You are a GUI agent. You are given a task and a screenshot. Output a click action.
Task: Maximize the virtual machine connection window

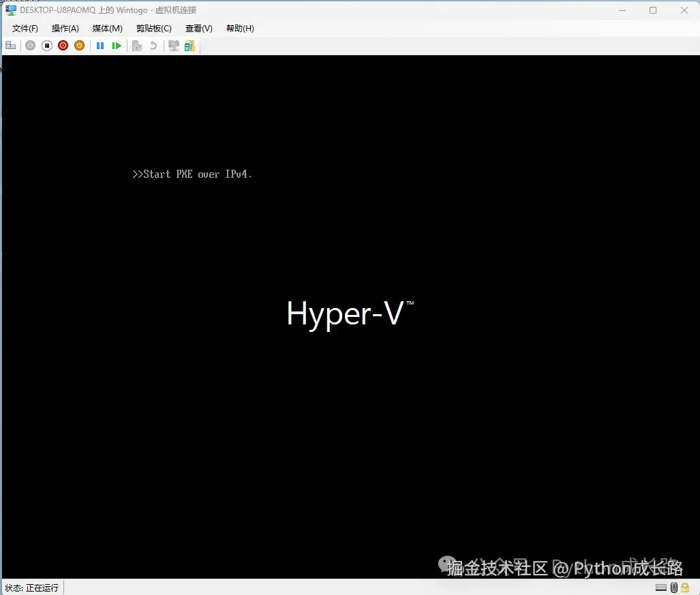(x=653, y=10)
